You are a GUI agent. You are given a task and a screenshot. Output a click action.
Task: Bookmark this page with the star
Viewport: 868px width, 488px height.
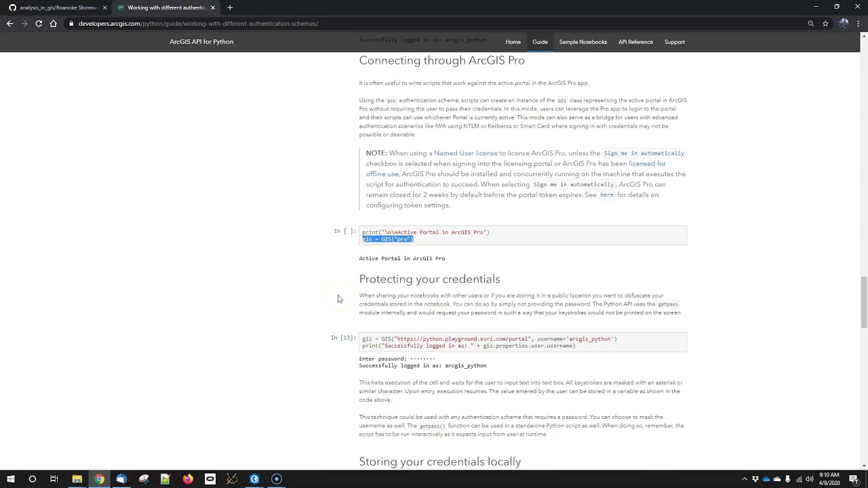(x=825, y=24)
